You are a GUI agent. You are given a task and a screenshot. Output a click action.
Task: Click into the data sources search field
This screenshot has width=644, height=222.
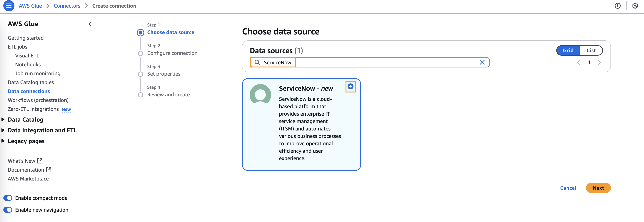click(x=375, y=62)
